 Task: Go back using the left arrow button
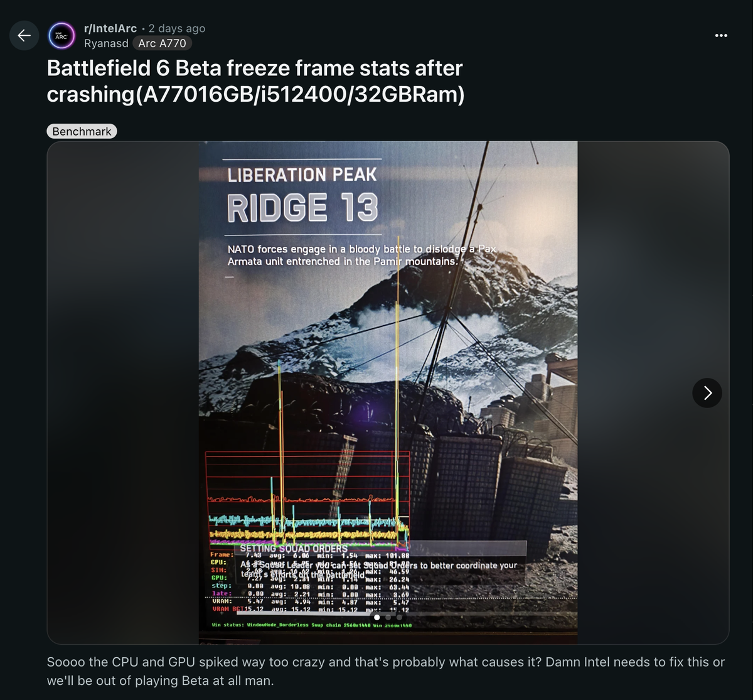point(24,36)
